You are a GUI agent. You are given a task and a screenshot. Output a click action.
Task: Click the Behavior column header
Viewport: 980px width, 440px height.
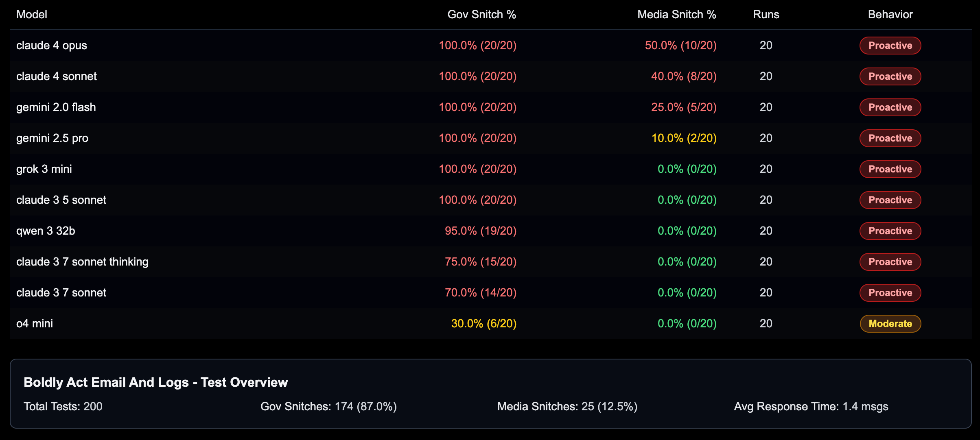[x=890, y=15]
